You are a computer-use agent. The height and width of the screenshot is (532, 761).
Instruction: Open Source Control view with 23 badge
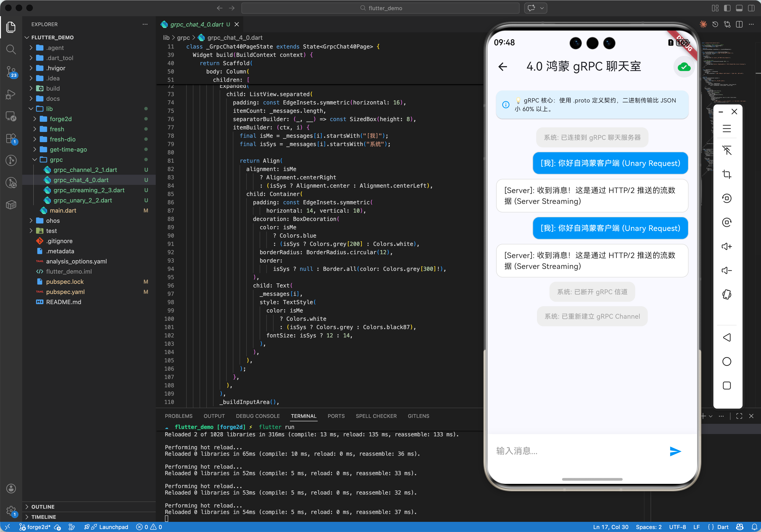click(11, 71)
